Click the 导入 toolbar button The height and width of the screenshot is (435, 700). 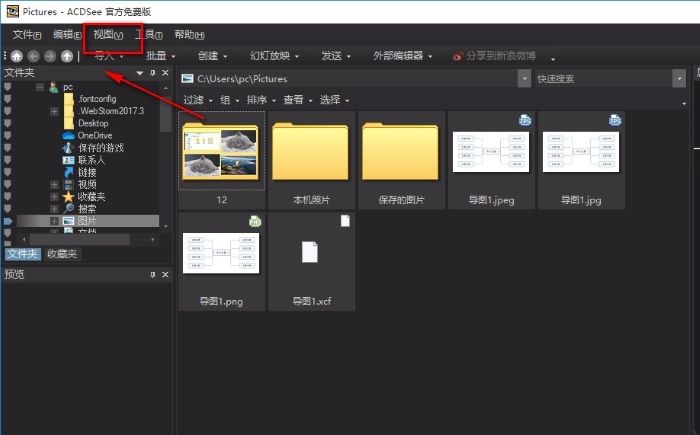pyautogui.click(x=109, y=56)
